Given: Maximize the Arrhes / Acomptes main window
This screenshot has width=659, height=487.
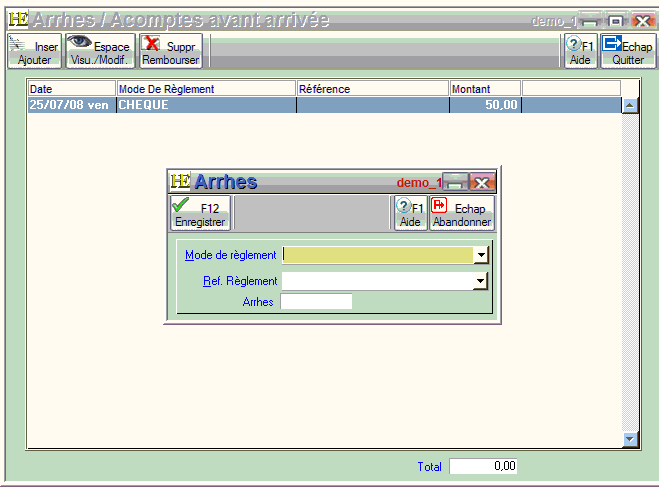Looking at the screenshot, I should (x=616, y=21).
